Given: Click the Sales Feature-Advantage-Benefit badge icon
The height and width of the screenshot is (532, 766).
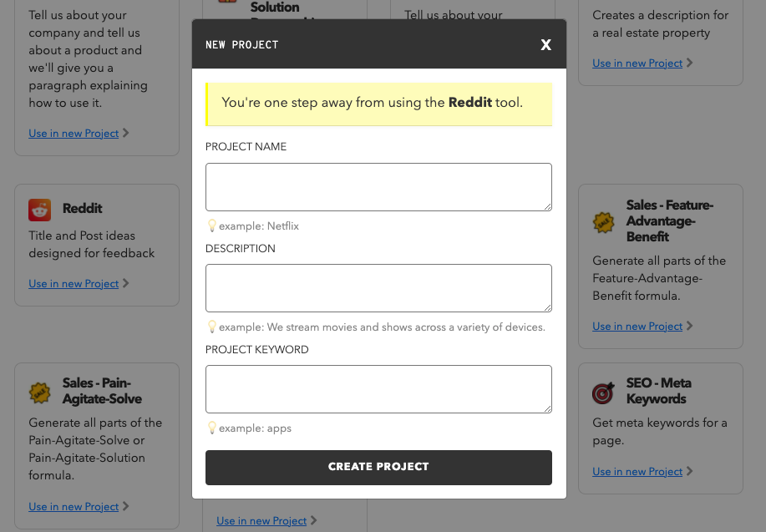Looking at the screenshot, I should point(603,221).
